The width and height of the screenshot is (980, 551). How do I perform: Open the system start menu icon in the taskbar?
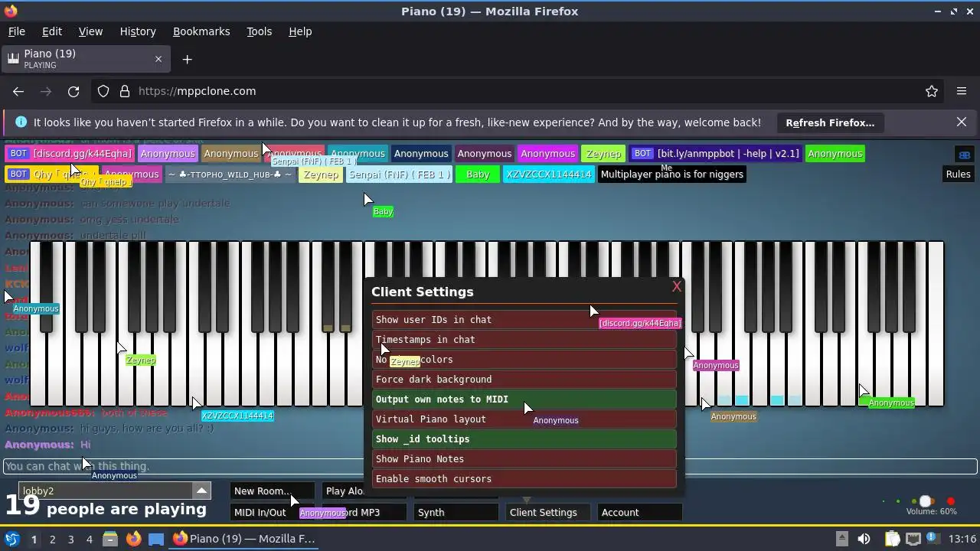click(11, 539)
